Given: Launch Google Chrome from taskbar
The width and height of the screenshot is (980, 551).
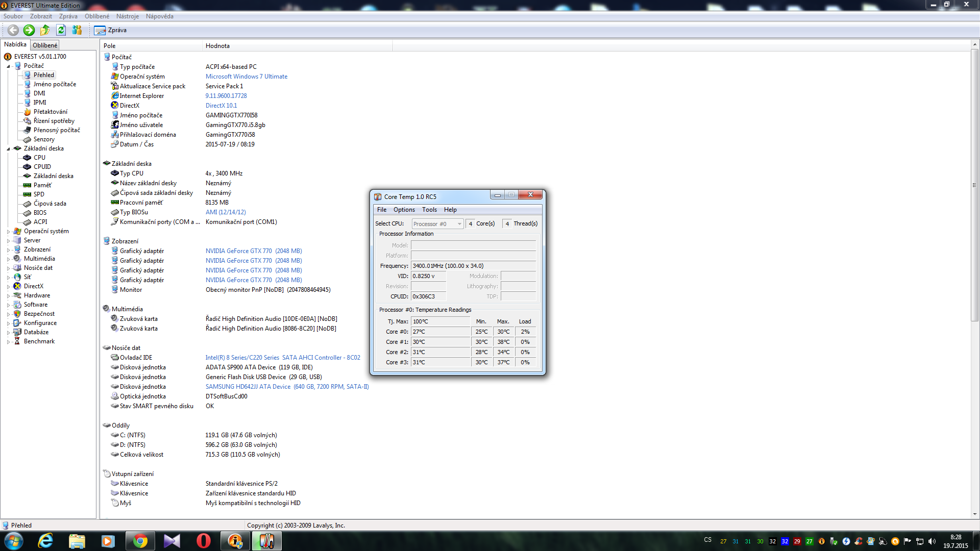Looking at the screenshot, I should [x=140, y=541].
